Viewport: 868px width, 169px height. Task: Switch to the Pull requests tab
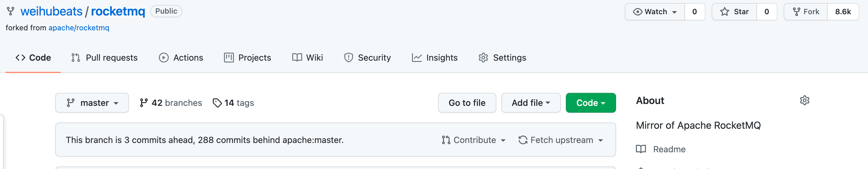click(x=105, y=58)
